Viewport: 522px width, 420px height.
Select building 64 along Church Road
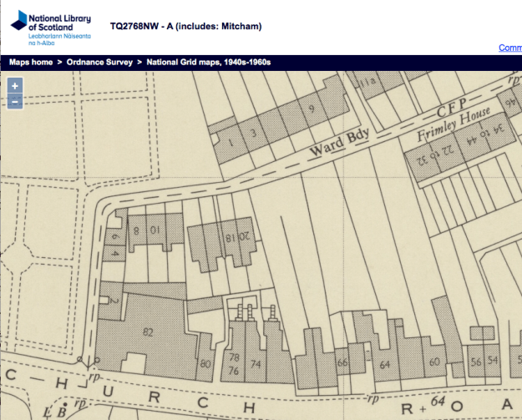385,365
